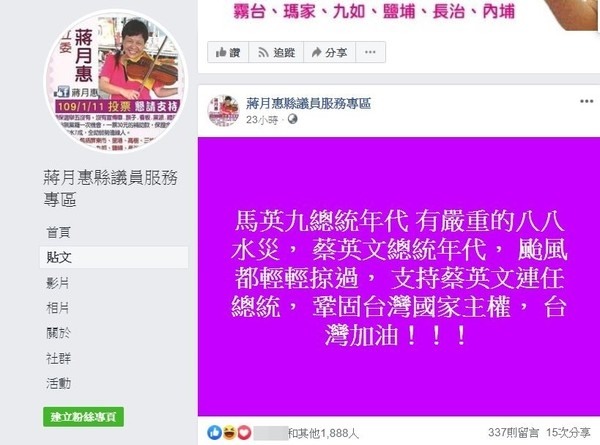Open the post author name 蔣月惠縣議員服務專區
The height and width of the screenshot is (445, 600).
tap(308, 103)
